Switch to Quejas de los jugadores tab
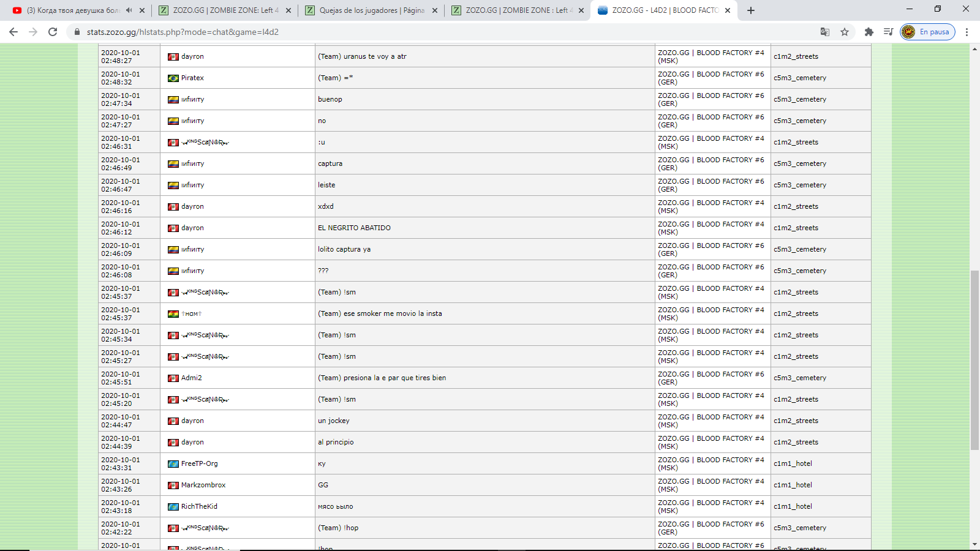 click(x=371, y=10)
